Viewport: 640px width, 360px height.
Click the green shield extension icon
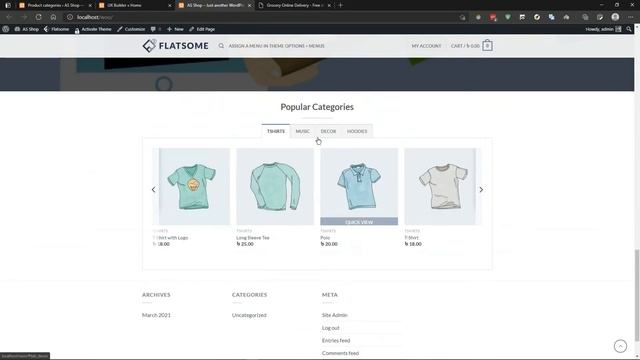tap(508, 17)
